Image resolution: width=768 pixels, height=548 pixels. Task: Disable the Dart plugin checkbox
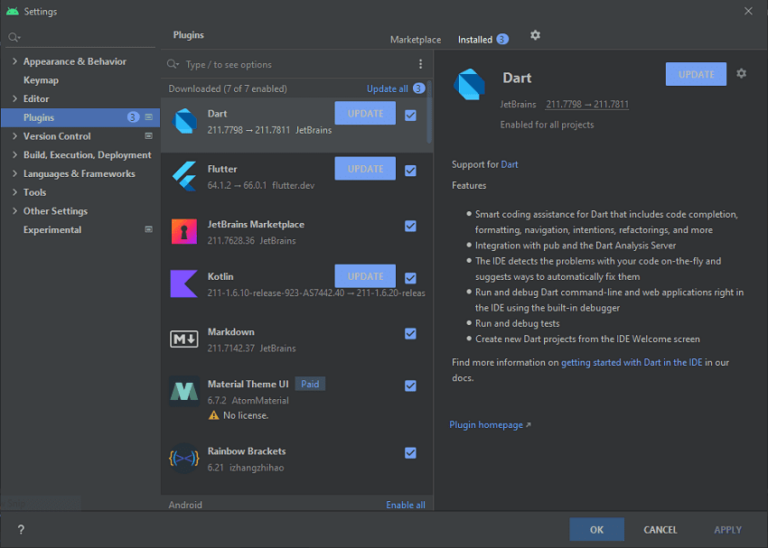point(410,116)
